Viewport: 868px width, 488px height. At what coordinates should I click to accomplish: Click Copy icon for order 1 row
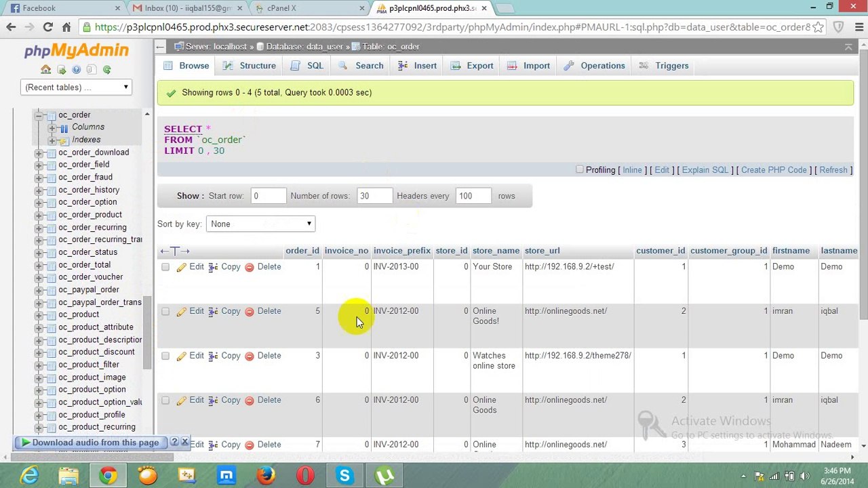[x=213, y=267]
